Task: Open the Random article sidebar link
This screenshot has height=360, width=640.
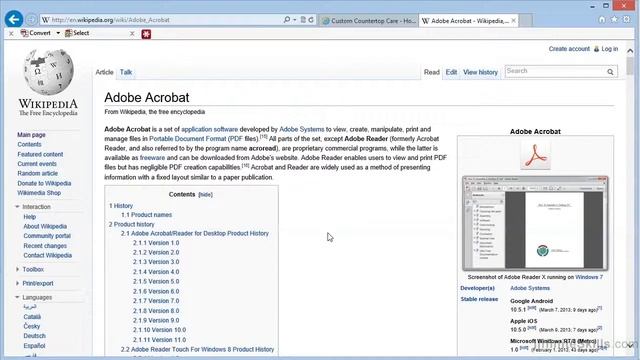Action: (x=38, y=173)
